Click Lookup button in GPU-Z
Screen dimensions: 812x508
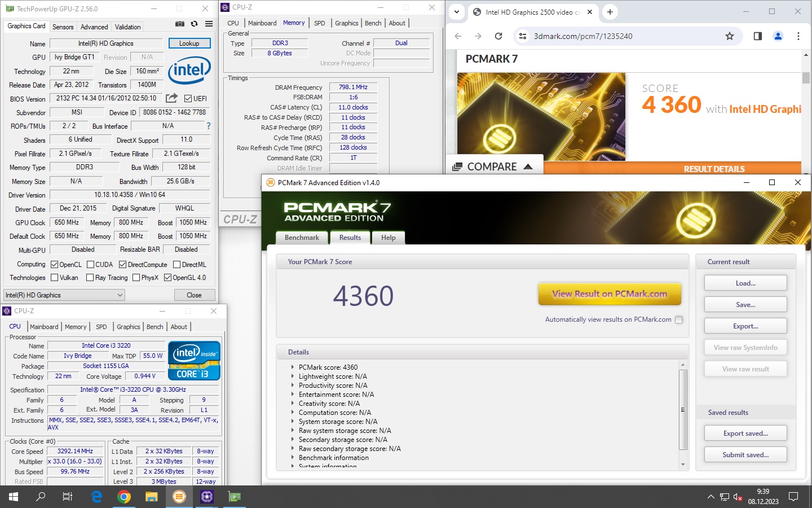(189, 43)
